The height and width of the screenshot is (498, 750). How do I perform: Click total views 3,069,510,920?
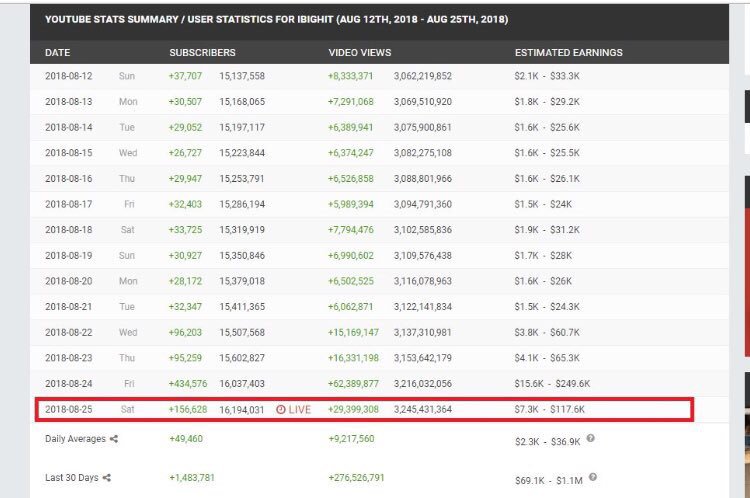click(x=423, y=101)
